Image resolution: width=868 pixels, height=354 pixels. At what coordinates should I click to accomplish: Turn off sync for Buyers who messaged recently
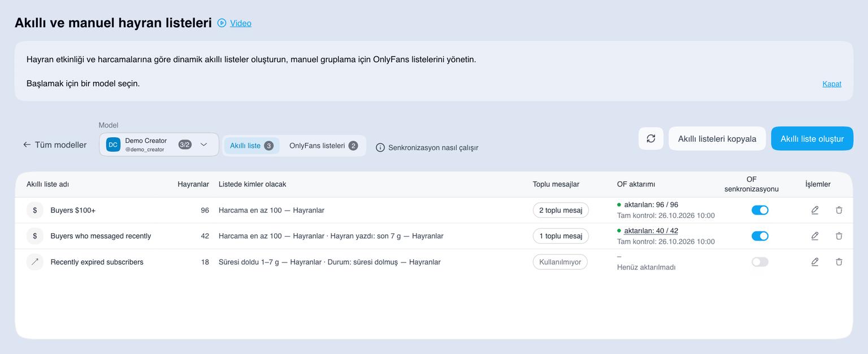[x=760, y=236]
